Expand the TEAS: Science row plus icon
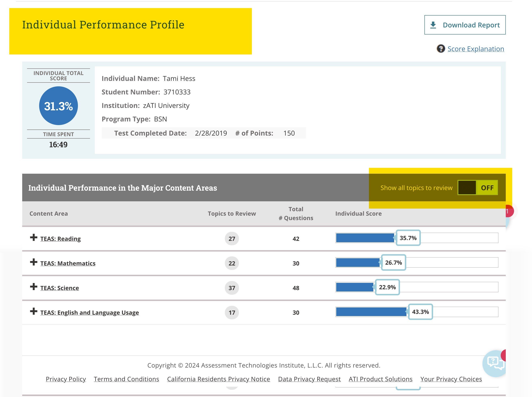This screenshot has width=532, height=397. 34,286
